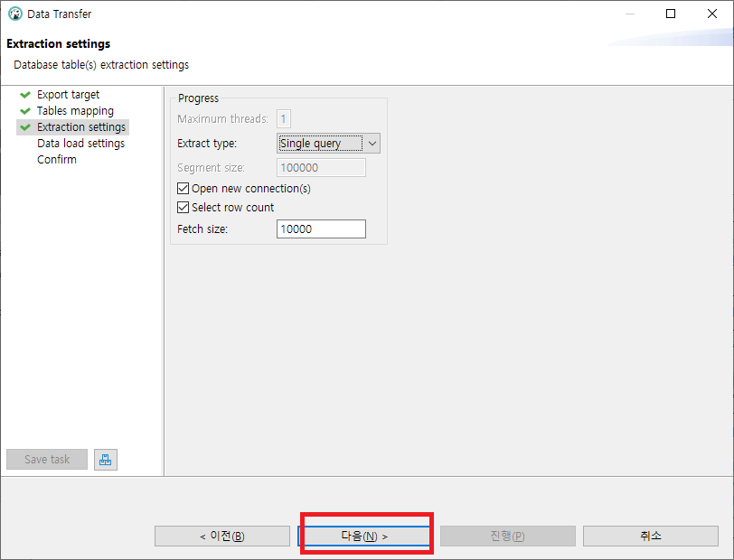Toggle the Select row count checkbox
This screenshot has height=560, width=734.
183,208
